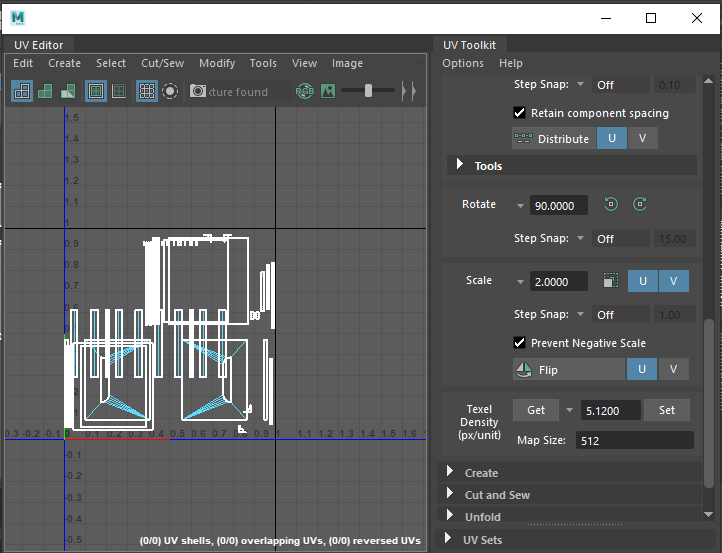Toggle isolate select circle icon

170,91
